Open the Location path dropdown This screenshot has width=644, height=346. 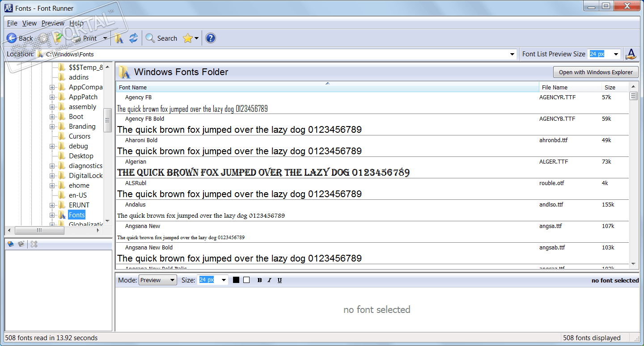pos(513,54)
